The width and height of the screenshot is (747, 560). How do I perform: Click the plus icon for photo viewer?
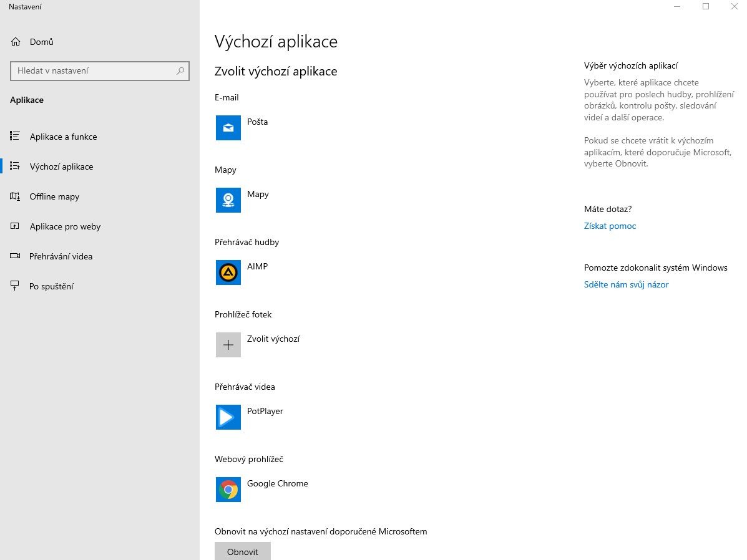tap(228, 345)
